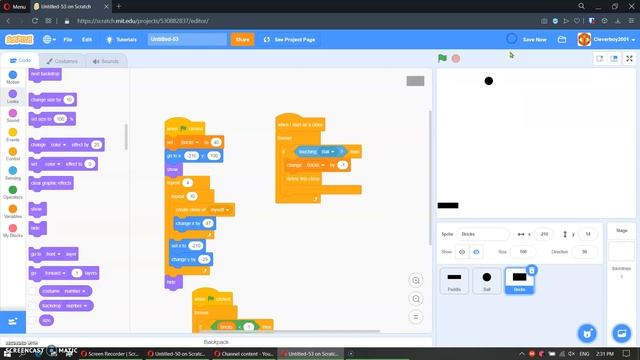Viewport: 640px width, 360px height.
Task: Click the sprite x position field
Action: [544, 234]
